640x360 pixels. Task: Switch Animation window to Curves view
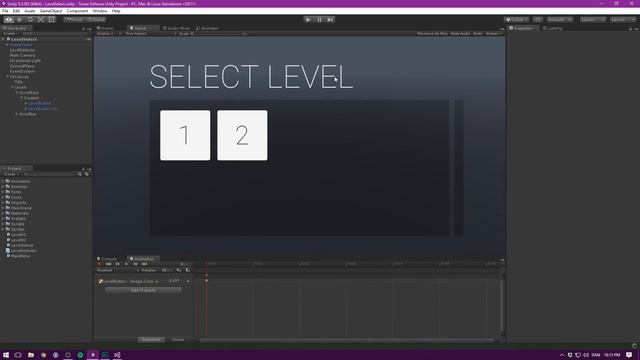[178, 340]
